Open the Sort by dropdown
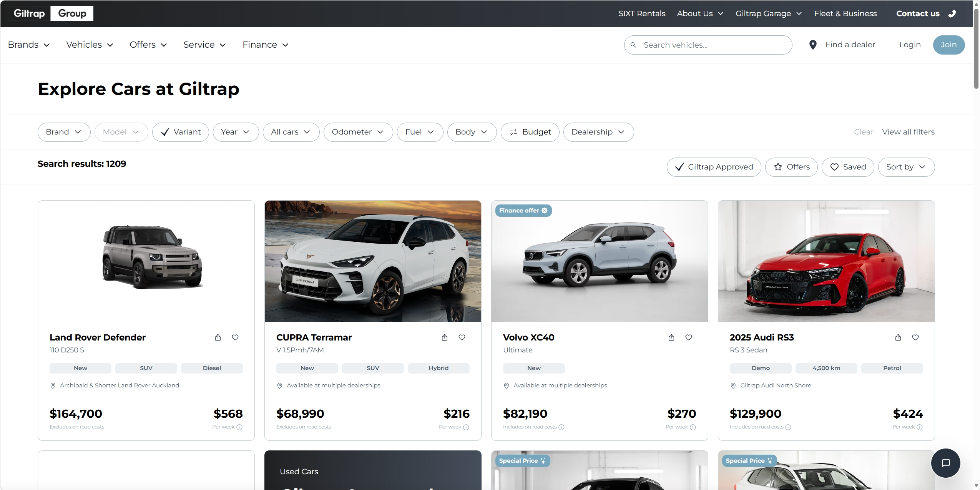This screenshot has width=980, height=490. (x=907, y=167)
